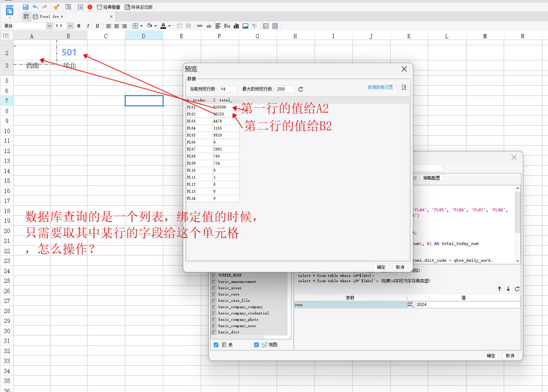Image resolution: width=548 pixels, height=392 pixels.
Task: Select the basic_case_file table
Action: point(234,300)
